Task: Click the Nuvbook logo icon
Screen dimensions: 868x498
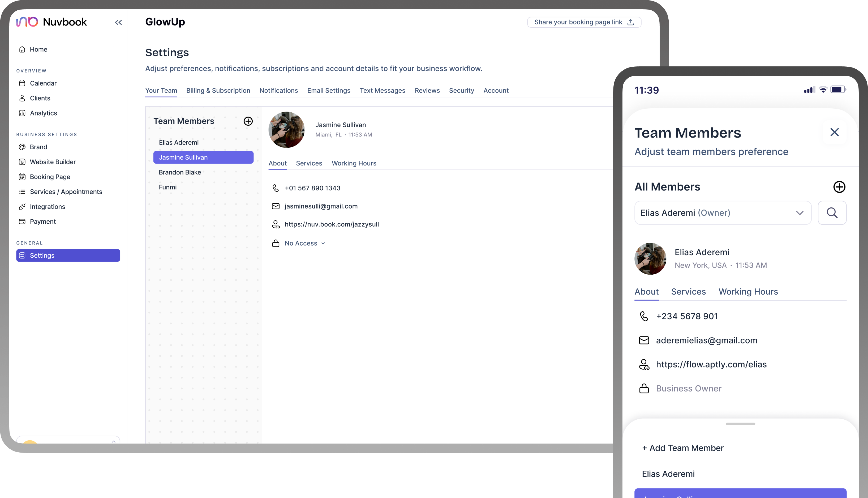Action: [27, 22]
